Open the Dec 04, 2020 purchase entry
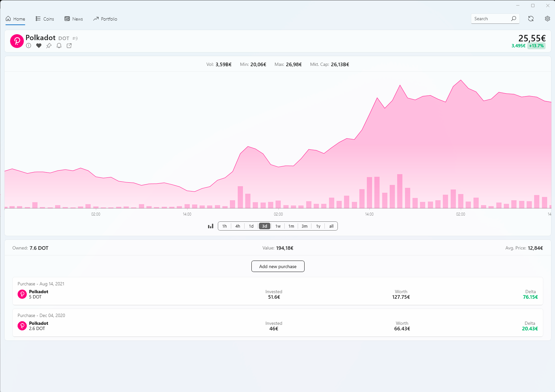The image size is (555, 392). 278,323
